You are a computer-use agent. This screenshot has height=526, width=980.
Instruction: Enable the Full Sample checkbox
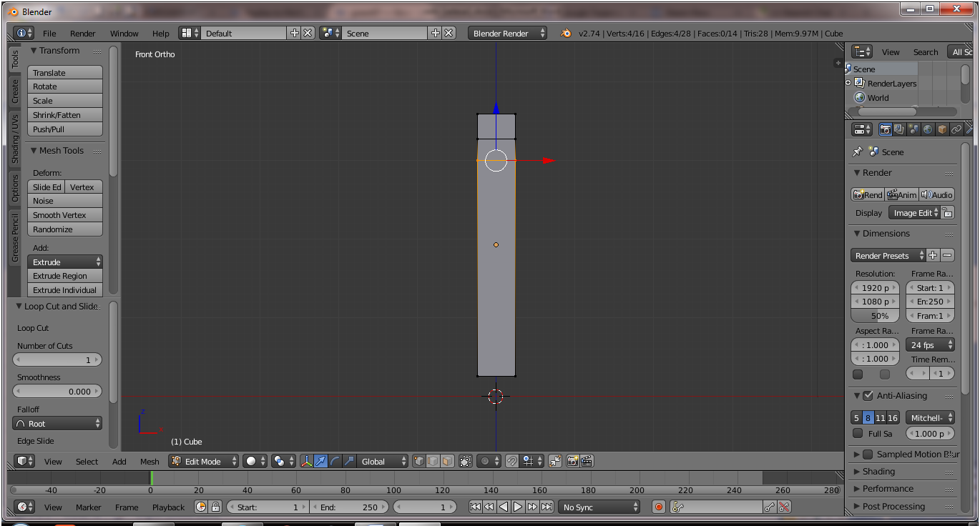point(858,433)
